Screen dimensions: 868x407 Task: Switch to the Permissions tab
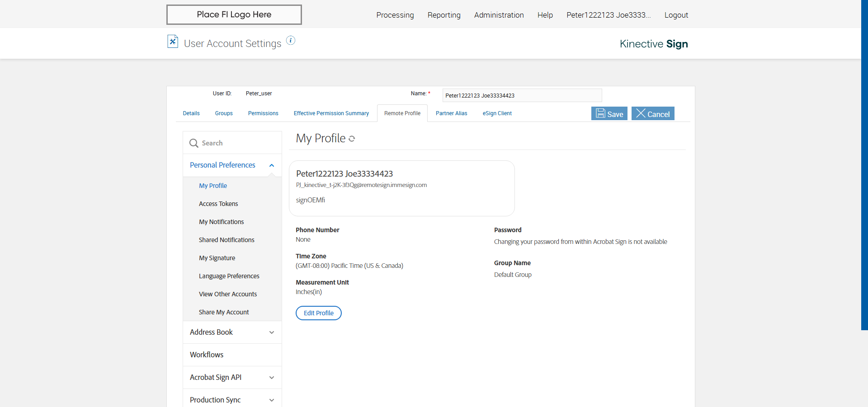(x=263, y=113)
